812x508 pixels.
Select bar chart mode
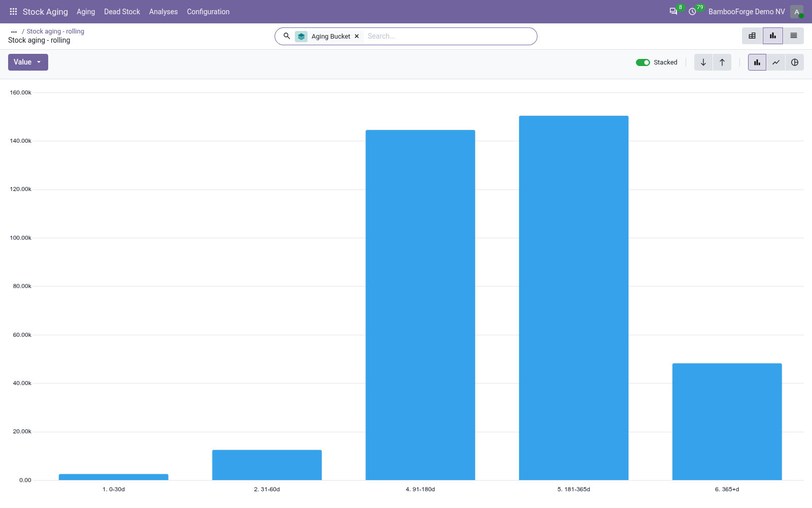click(x=757, y=62)
